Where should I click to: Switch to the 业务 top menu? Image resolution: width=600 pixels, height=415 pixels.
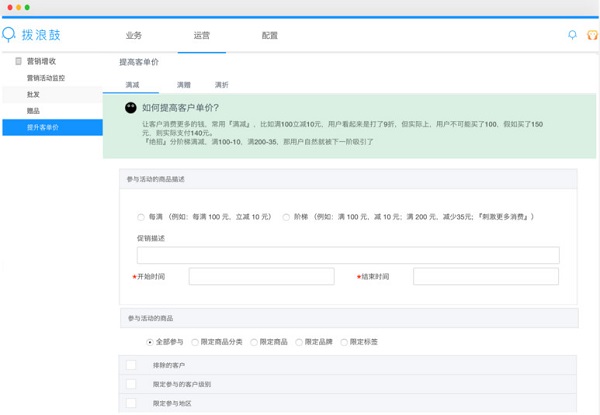[x=134, y=35]
